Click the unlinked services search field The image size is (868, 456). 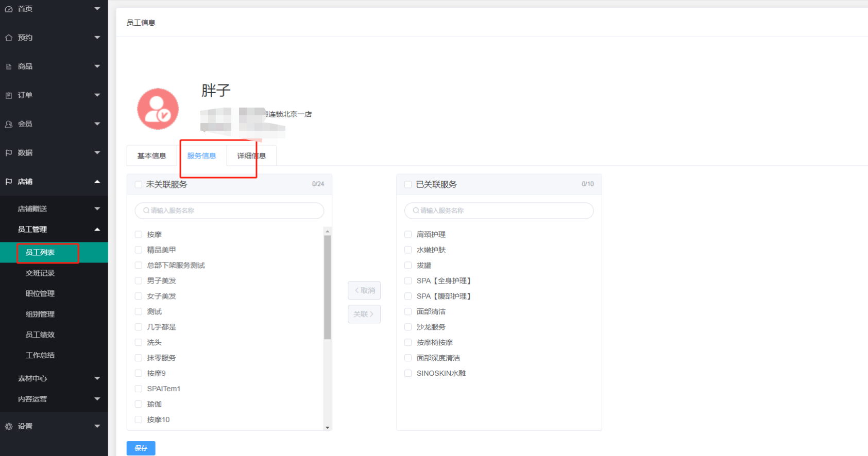point(229,211)
